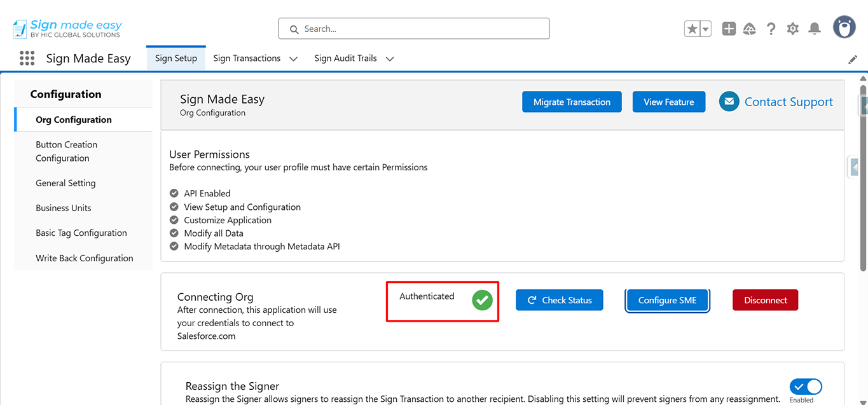Open the App Launcher grid icon
The height and width of the screenshot is (405, 868).
(x=27, y=58)
